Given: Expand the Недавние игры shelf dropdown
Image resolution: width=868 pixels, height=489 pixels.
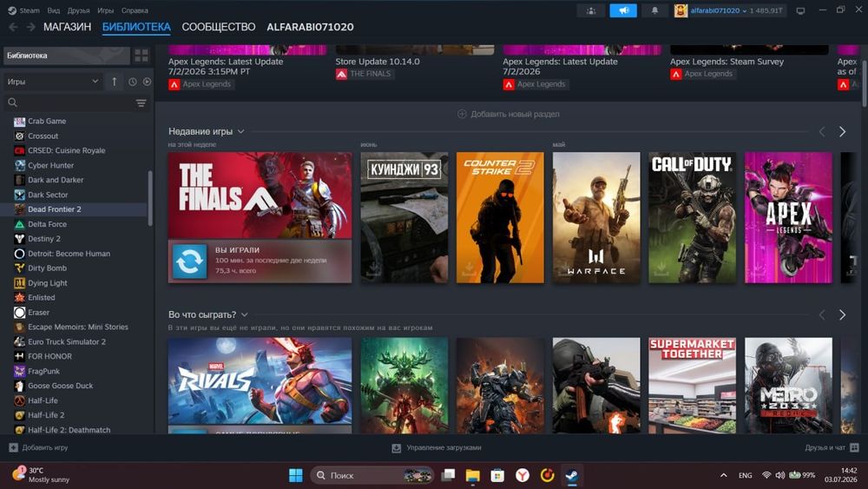Looking at the screenshot, I should 240,131.
